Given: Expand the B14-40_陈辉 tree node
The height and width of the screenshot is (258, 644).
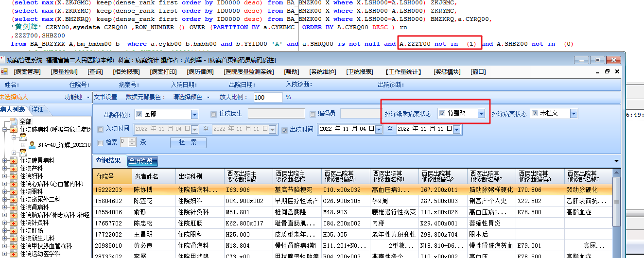Looking at the screenshot, I should point(23,145).
